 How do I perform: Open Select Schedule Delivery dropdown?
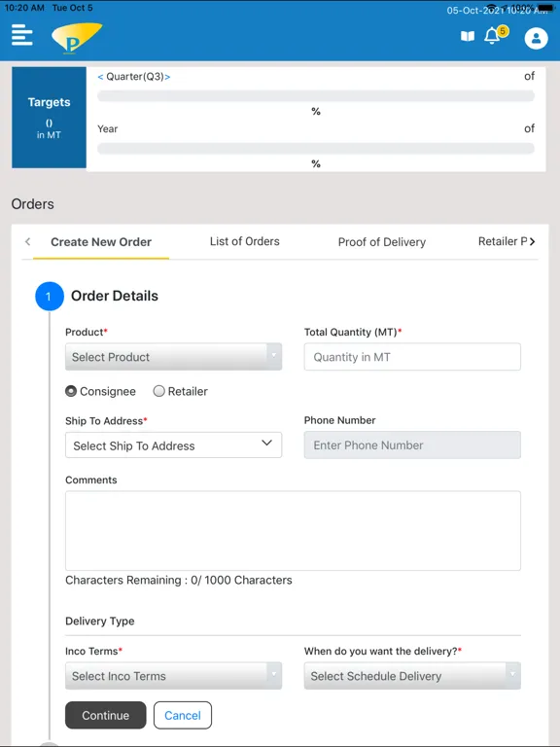pyautogui.click(x=412, y=676)
